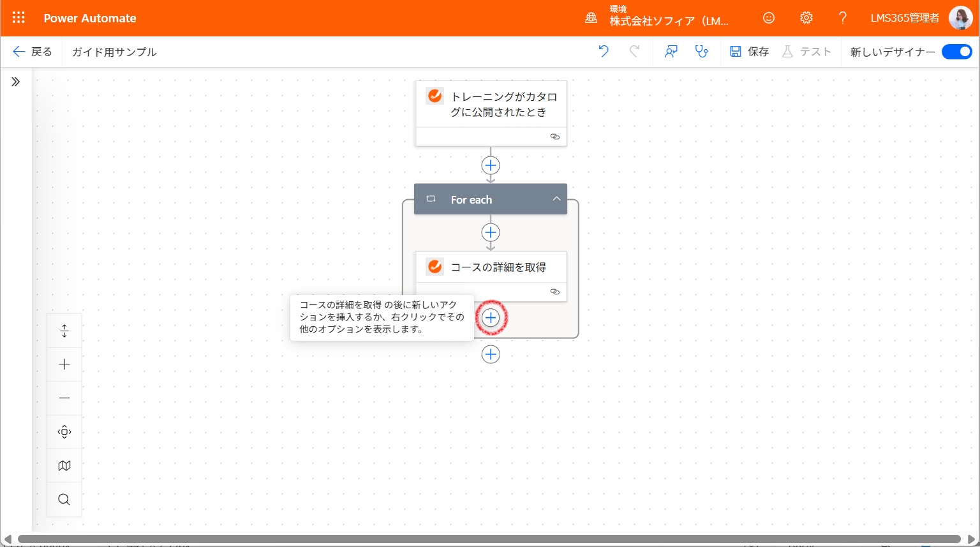Viewport: 980px width, 547px height.
Task: Click the connection link icon on trigger card
Action: pos(555,137)
